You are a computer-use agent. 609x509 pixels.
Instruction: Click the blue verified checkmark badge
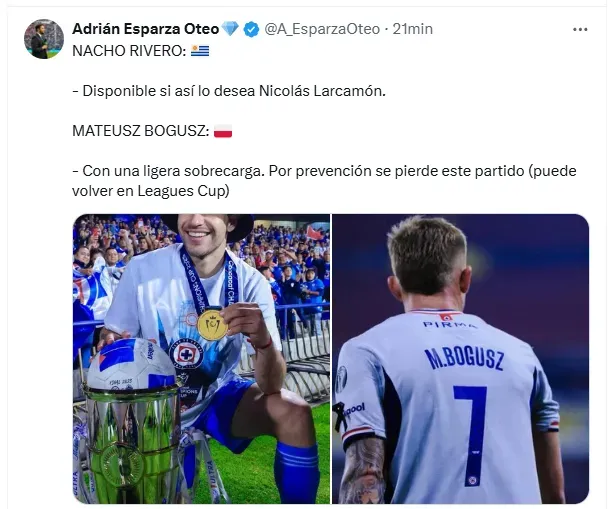(x=251, y=30)
